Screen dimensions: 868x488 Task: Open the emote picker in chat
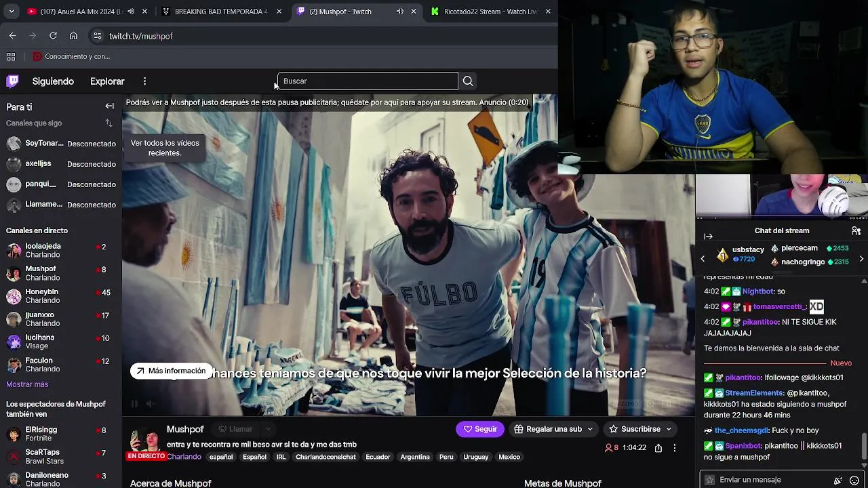pos(854,480)
